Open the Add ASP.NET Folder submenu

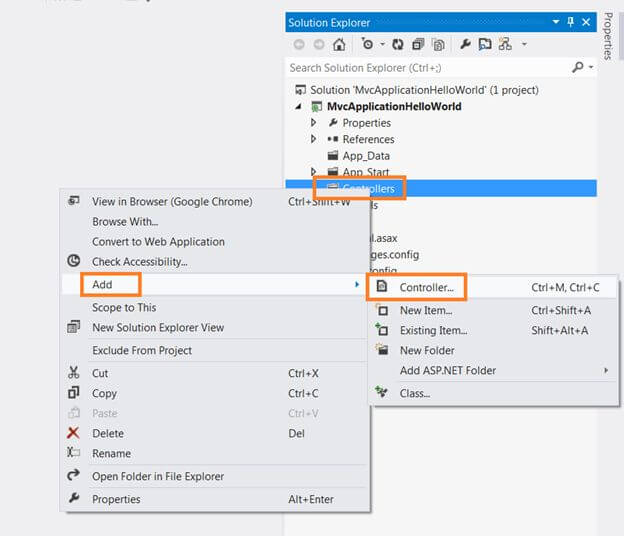[x=493, y=370]
